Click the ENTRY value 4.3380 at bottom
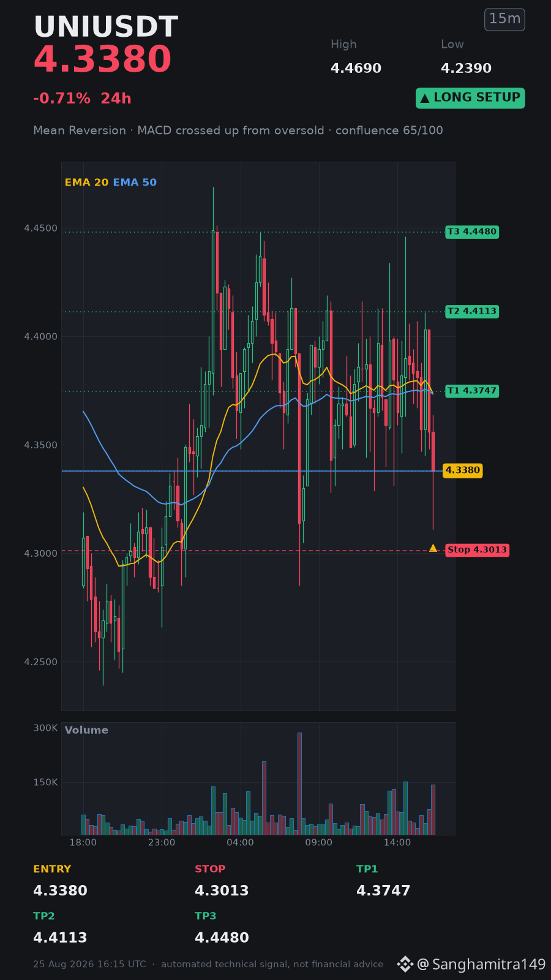Image resolution: width=551 pixels, height=980 pixels. [x=60, y=891]
